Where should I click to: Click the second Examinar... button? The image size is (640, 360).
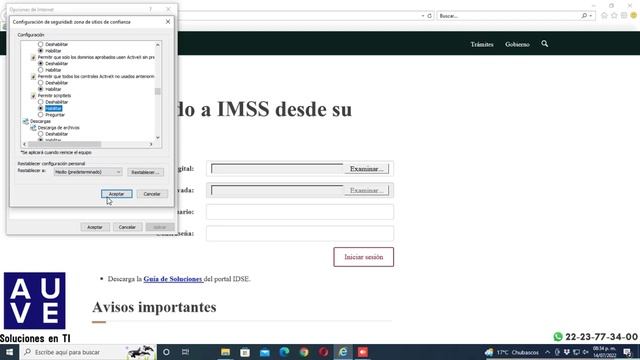[367, 190]
